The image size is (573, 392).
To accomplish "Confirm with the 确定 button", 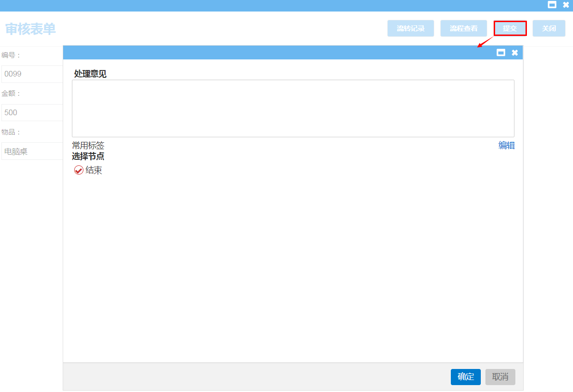I will pyautogui.click(x=466, y=377).
